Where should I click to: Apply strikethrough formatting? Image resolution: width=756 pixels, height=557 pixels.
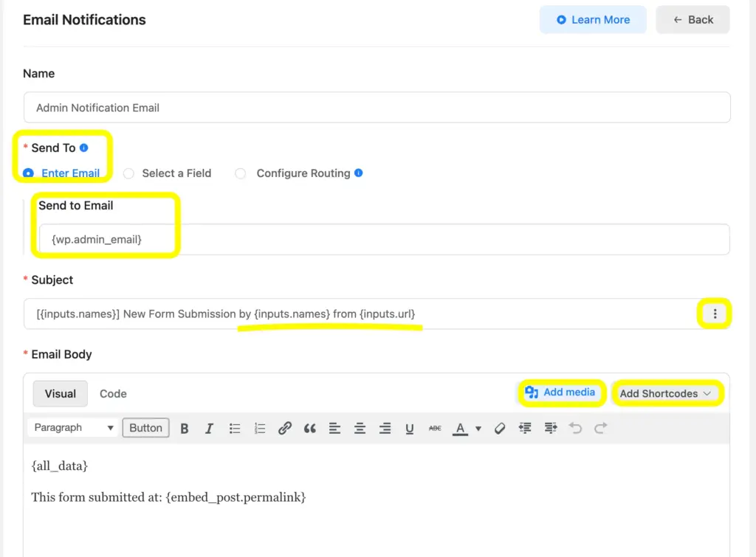(435, 428)
